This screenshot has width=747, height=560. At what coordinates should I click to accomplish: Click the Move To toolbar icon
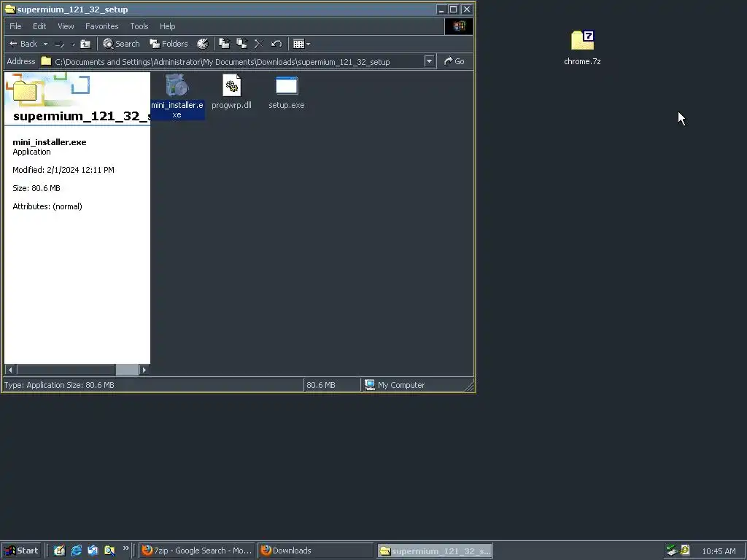[x=225, y=44]
